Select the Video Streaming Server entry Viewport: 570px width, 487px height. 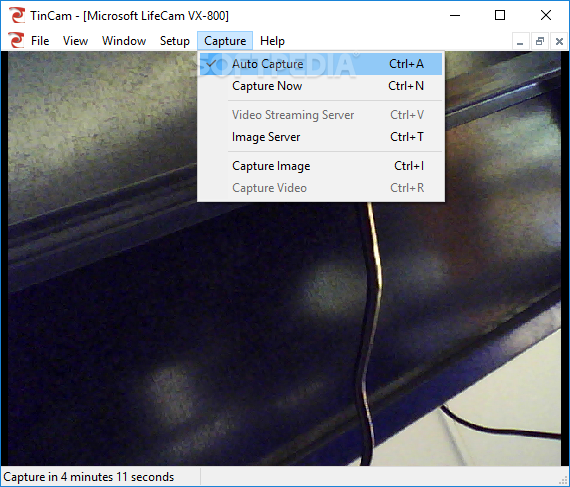[x=321, y=115]
